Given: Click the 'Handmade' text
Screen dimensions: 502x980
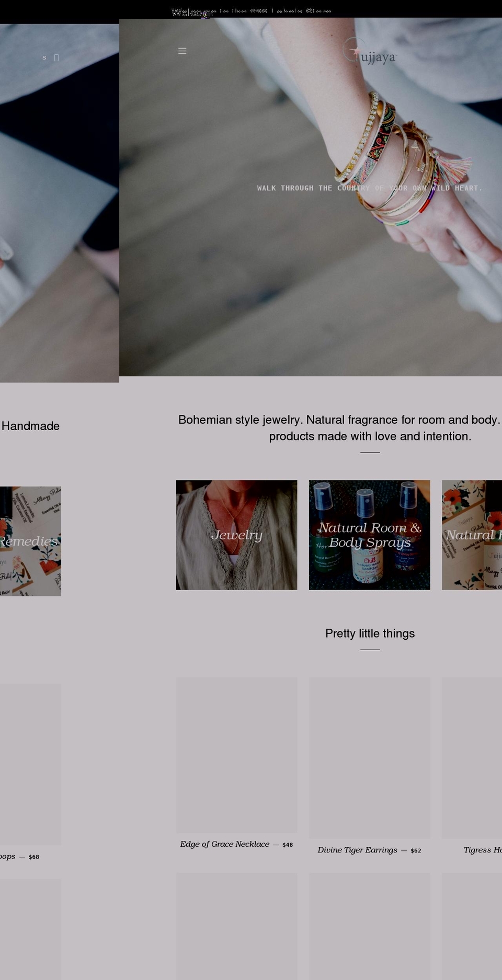Looking at the screenshot, I should pos(30,426).
